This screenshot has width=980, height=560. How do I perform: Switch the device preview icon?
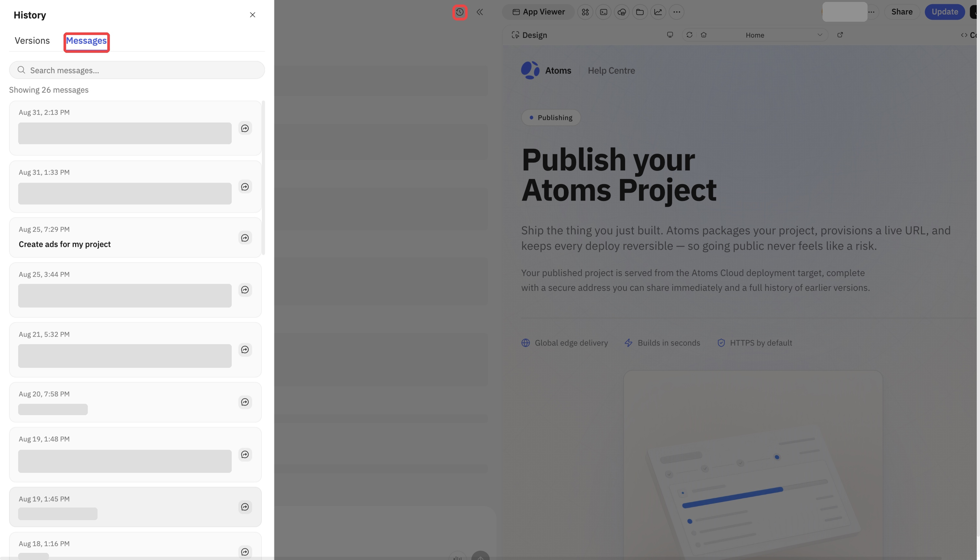click(670, 35)
